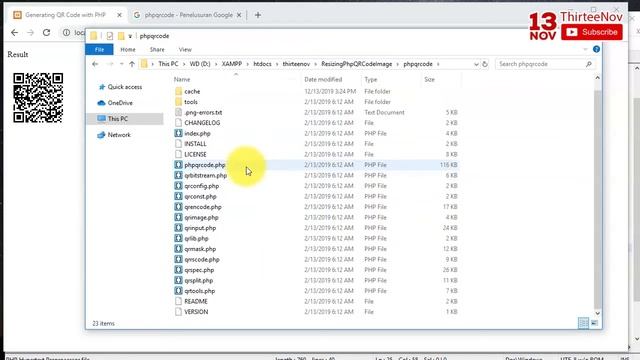
Task: Select the qrconfig.php file icon
Action: pyautogui.click(x=178, y=186)
